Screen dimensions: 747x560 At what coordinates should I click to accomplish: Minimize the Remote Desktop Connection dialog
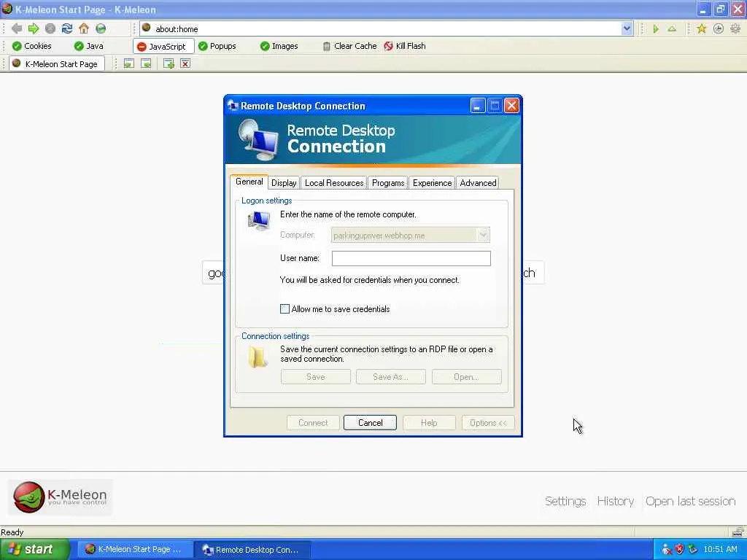(x=478, y=106)
